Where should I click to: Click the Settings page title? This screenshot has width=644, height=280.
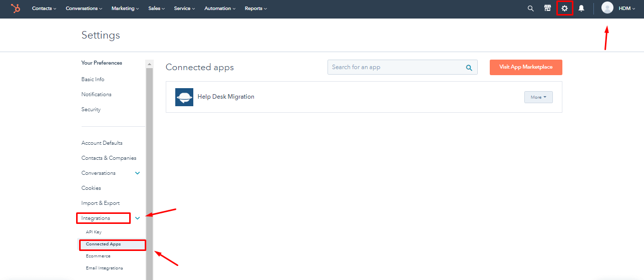coord(101,36)
